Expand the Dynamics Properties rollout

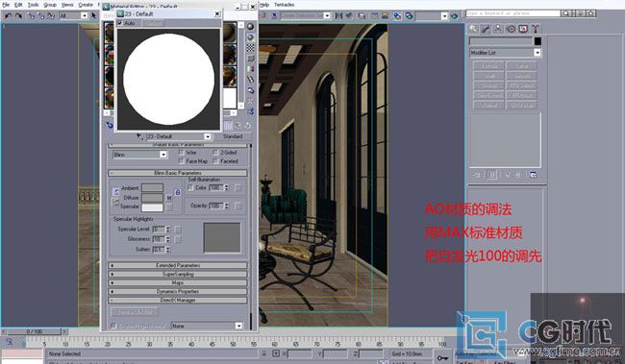point(178,292)
